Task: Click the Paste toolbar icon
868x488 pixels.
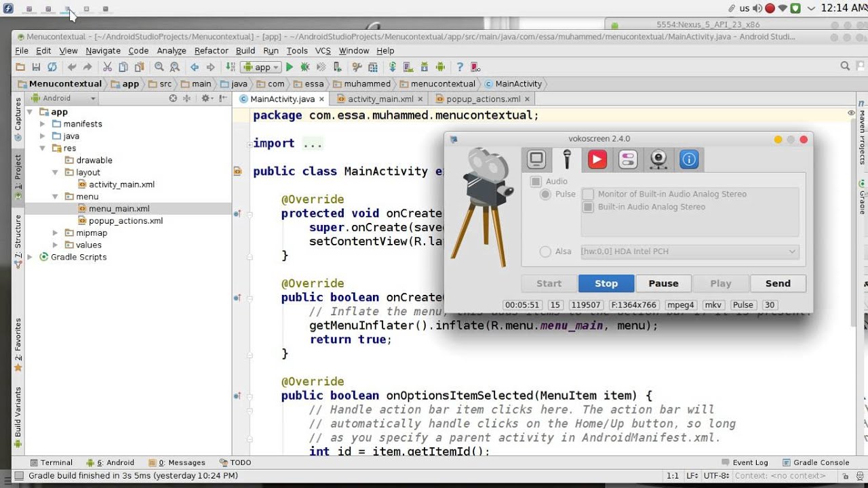Action: [x=139, y=67]
